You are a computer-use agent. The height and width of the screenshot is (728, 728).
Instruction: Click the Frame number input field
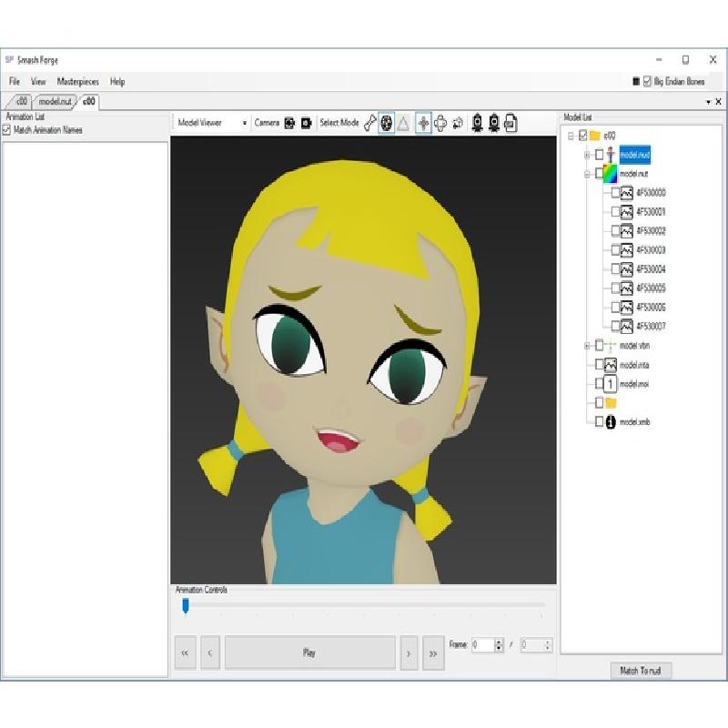point(484,645)
